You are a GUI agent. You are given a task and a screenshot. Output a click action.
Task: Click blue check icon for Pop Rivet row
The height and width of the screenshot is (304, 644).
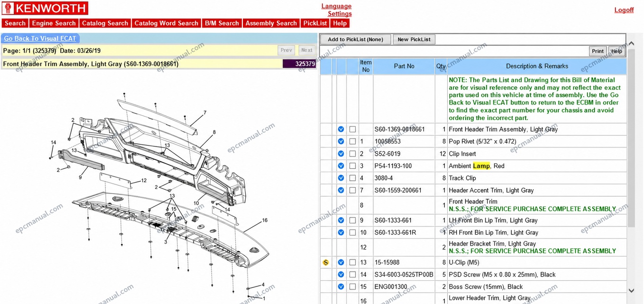[341, 141]
